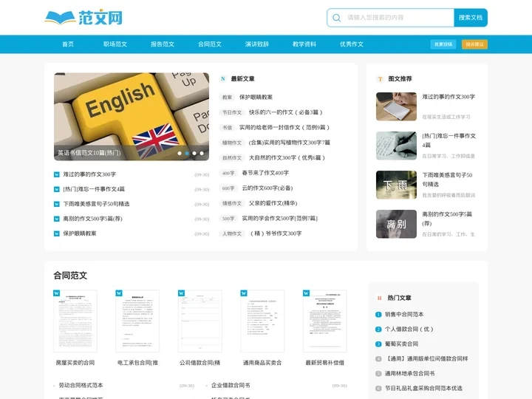The width and height of the screenshot is (532, 399).
Task: Click the icon before [热门]难忘一件事作文4篇 list item
Action: coord(57,189)
